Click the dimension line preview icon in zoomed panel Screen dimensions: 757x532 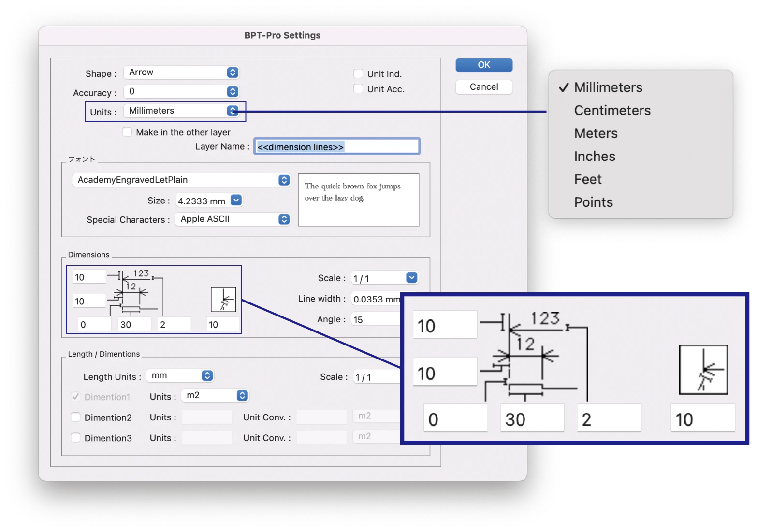(703, 369)
